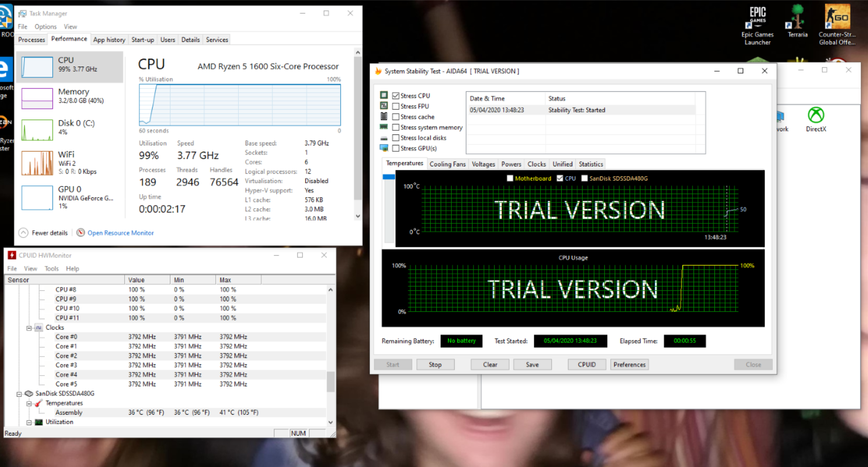Click the stress CPU chip icon in AIDA64

click(x=384, y=95)
